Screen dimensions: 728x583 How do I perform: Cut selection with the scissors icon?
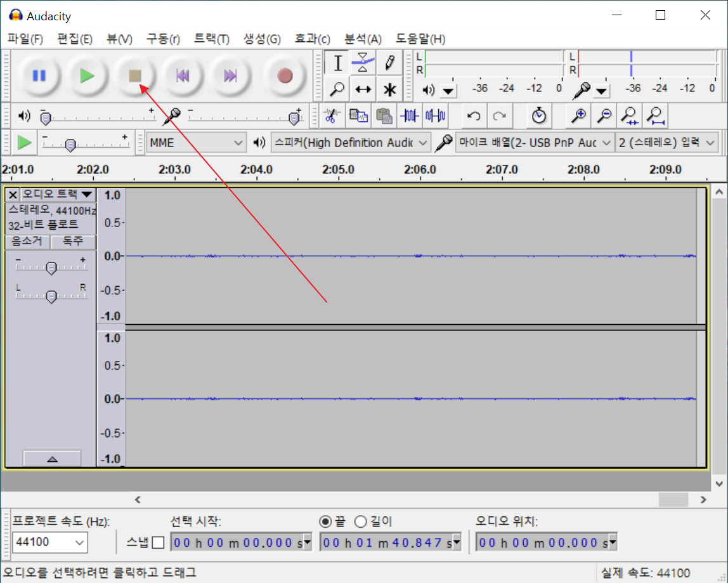coord(332,115)
